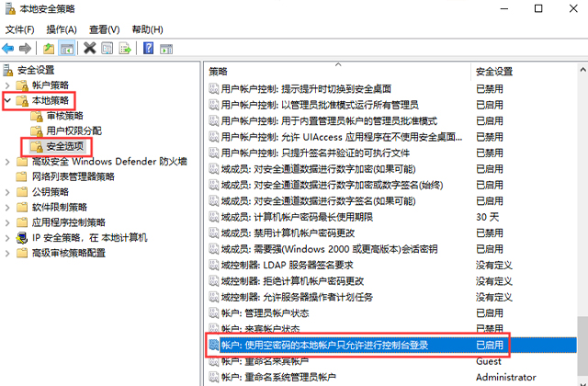The image size is (588, 386).
Task: Click the Delete (X) toolbar icon
Action: pyautogui.click(x=90, y=47)
